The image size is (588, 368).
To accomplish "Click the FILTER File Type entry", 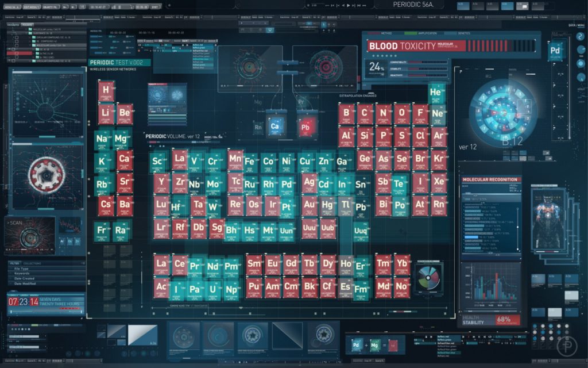I will click(x=21, y=269).
